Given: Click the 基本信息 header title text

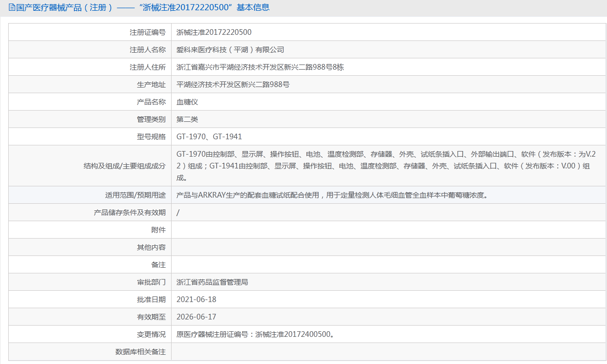Looking at the screenshot, I should 139,8.
